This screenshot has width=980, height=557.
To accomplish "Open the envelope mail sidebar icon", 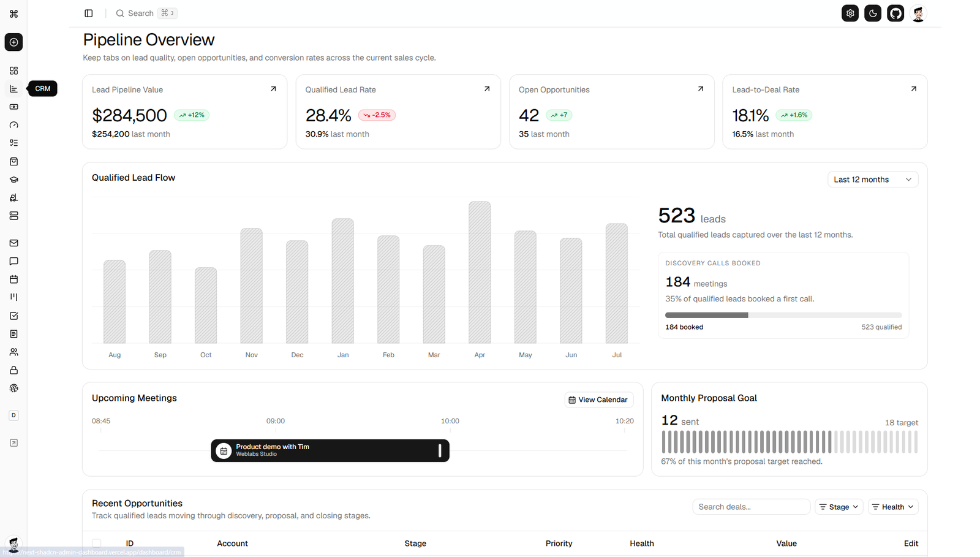I will point(13,243).
